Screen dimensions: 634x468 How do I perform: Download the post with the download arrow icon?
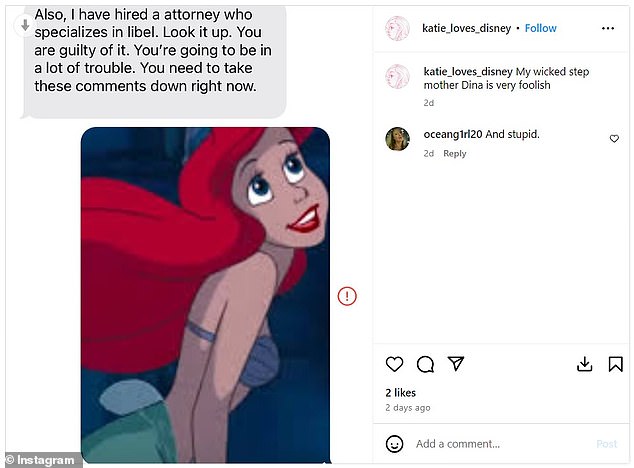click(x=584, y=364)
